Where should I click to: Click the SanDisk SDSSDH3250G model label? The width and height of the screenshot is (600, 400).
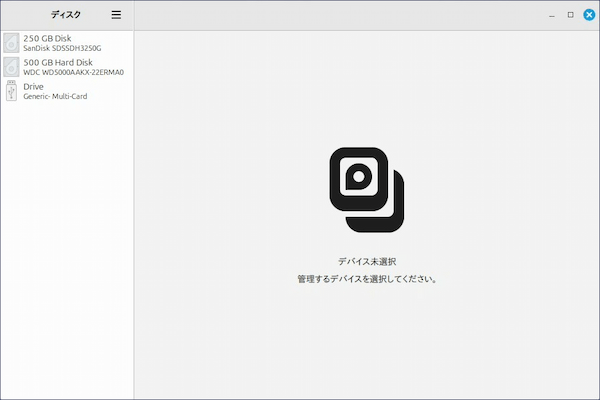pos(62,48)
